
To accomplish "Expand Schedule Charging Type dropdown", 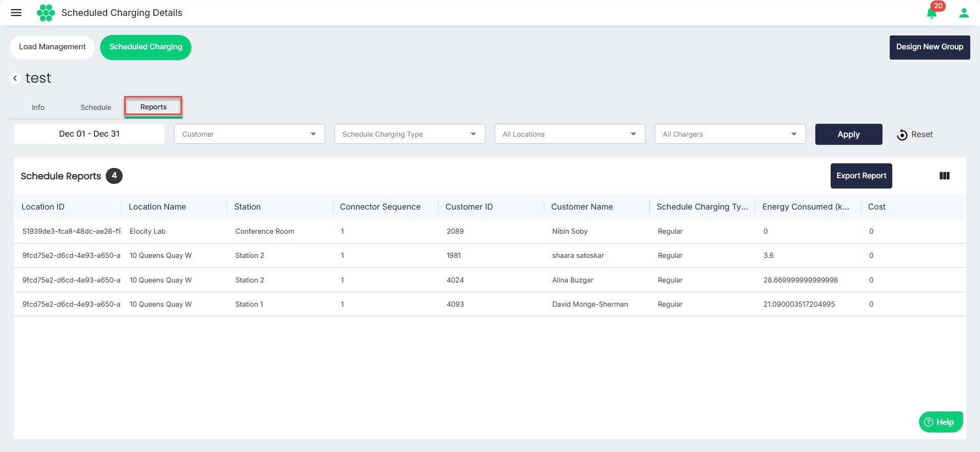I will (409, 134).
